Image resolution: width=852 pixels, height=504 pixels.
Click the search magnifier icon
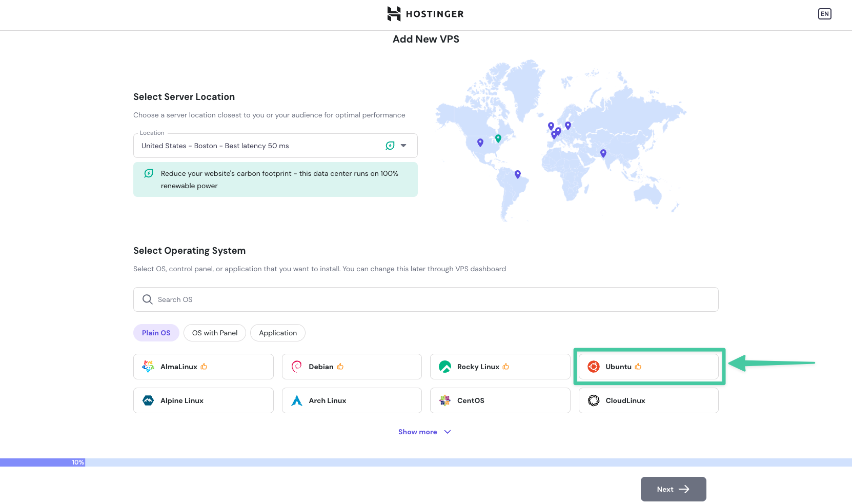[148, 299]
